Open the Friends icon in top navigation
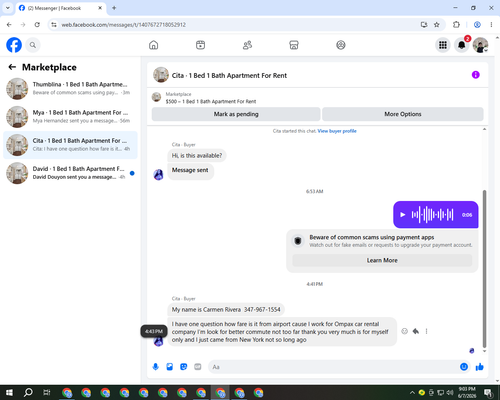This screenshot has height=400, width=500. 247,45
